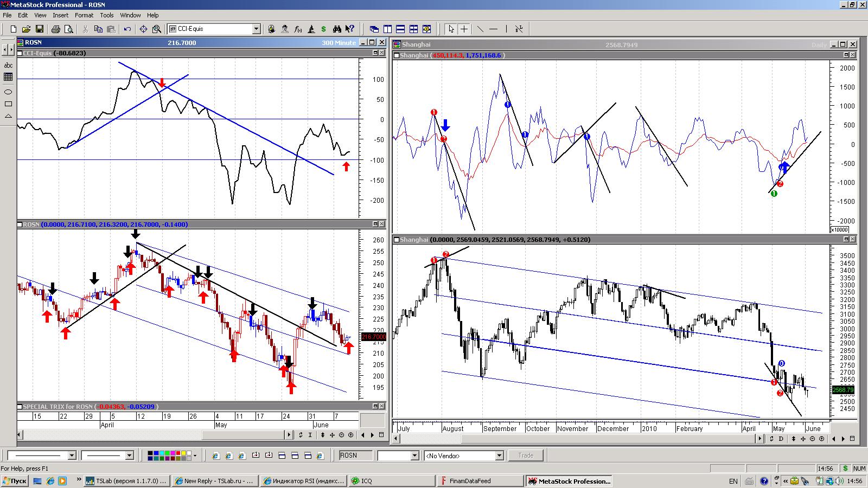Screen dimensions: 868x488
Task: Open the No Vendor dropdown list
Action: coord(499,456)
